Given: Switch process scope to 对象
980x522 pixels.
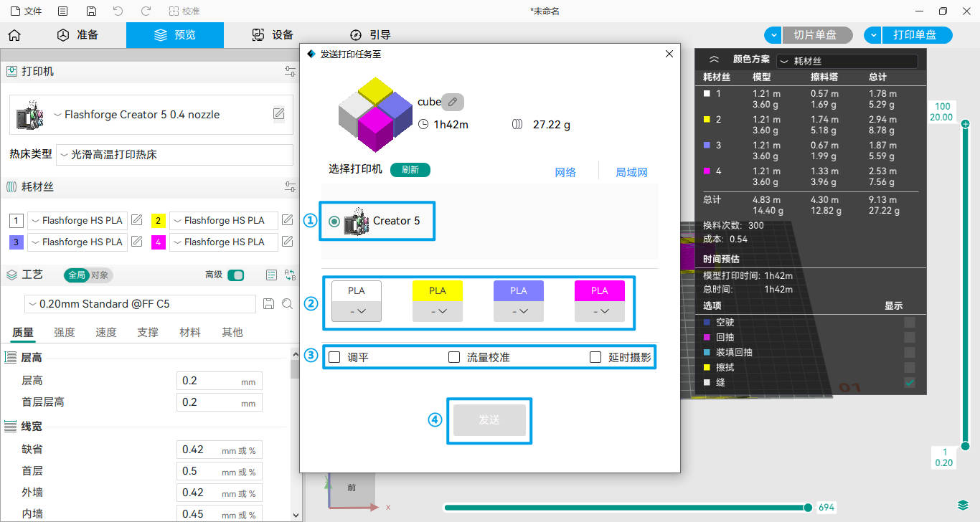Looking at the screenshot, I should coord(100,275).
